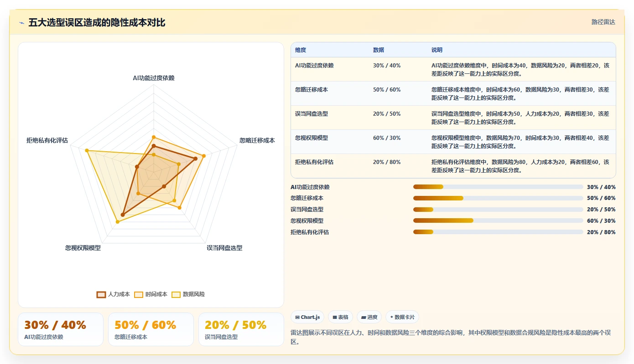Click the Chart.js tag chip

[x=307, y=317]
